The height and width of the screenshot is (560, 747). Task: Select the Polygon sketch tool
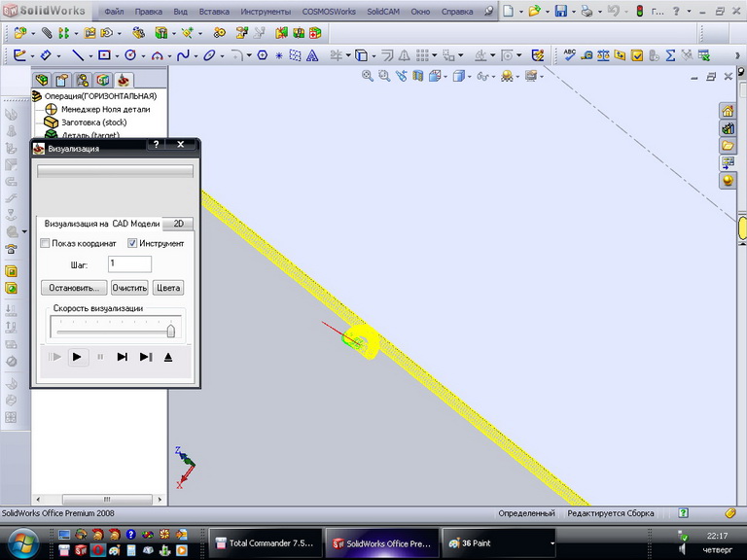tap(262, 55)
